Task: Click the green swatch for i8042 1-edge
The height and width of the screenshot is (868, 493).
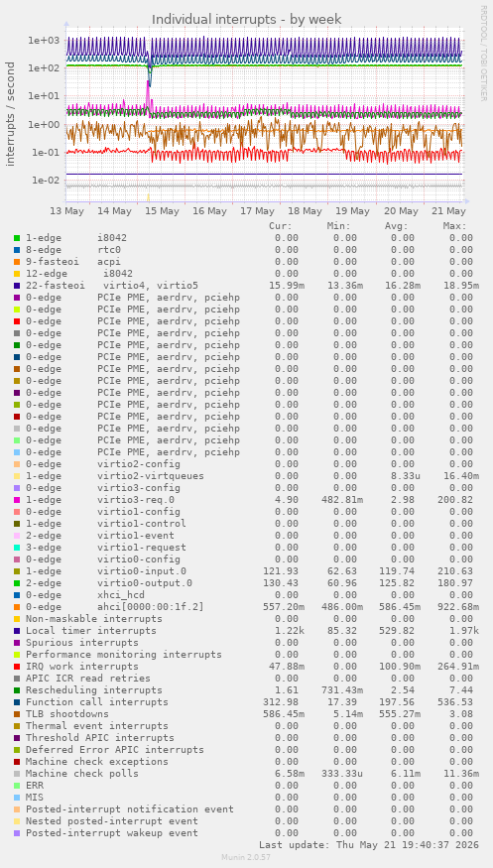Action: pos(17,238)
